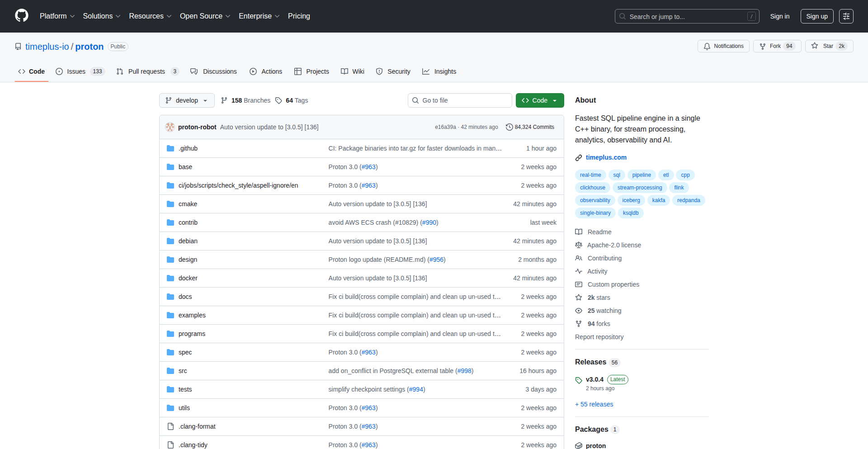
Task: Click the timeplus.com link icon
Action: 579,157
